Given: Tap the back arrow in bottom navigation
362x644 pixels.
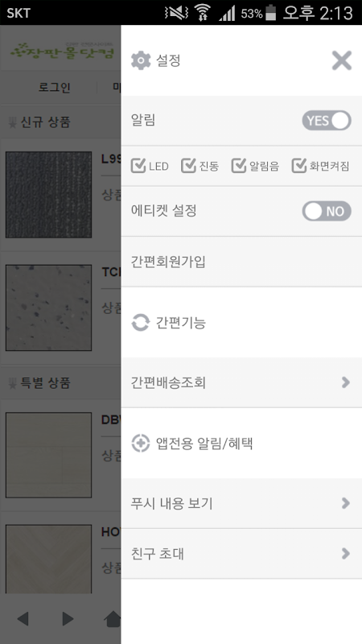Looking at the screenshot, I should (x=23, y=619).
